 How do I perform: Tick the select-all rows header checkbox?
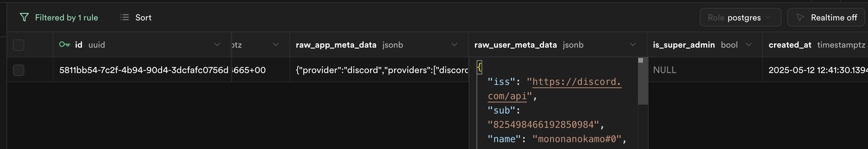click(19, 45)
